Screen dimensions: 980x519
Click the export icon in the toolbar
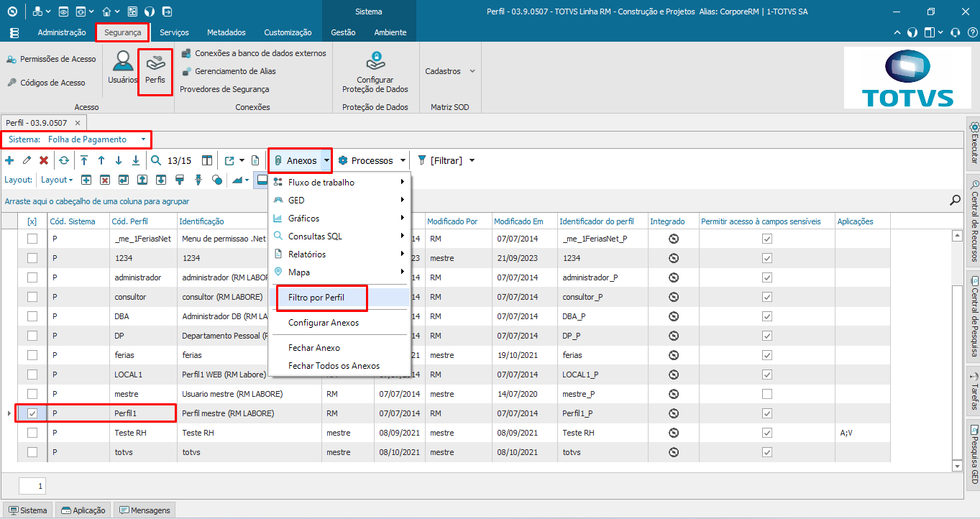[229, 160]
